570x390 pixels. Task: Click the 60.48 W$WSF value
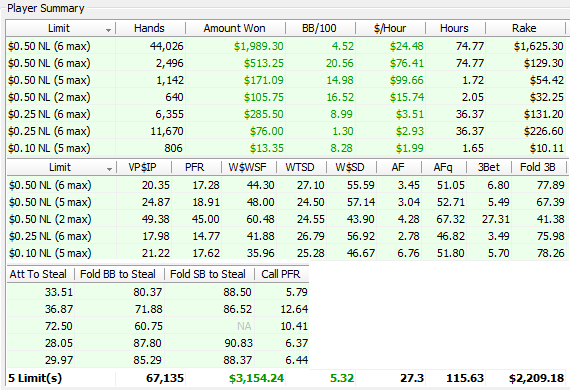[x=261, y=219]
